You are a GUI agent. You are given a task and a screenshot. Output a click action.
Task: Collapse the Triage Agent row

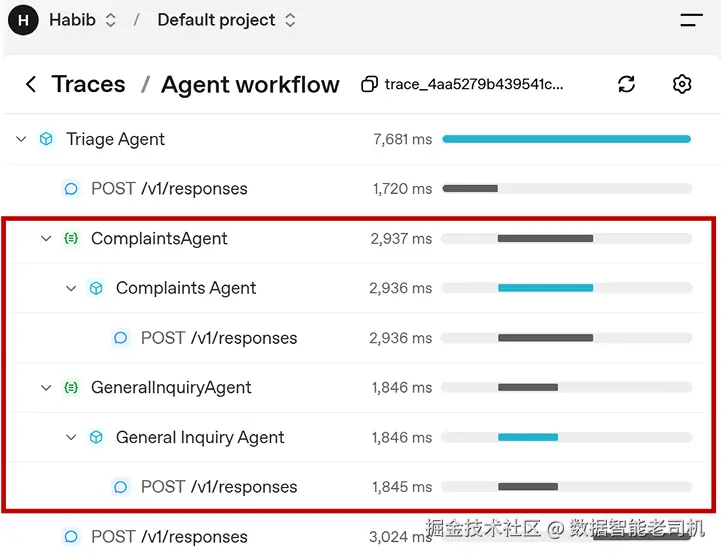21,139
